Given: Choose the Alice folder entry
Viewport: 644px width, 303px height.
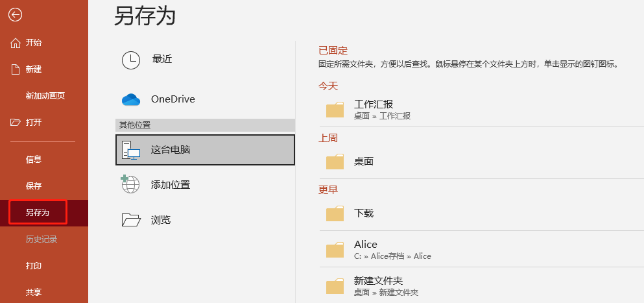Looking at the screenshot, I should [482, 250].
